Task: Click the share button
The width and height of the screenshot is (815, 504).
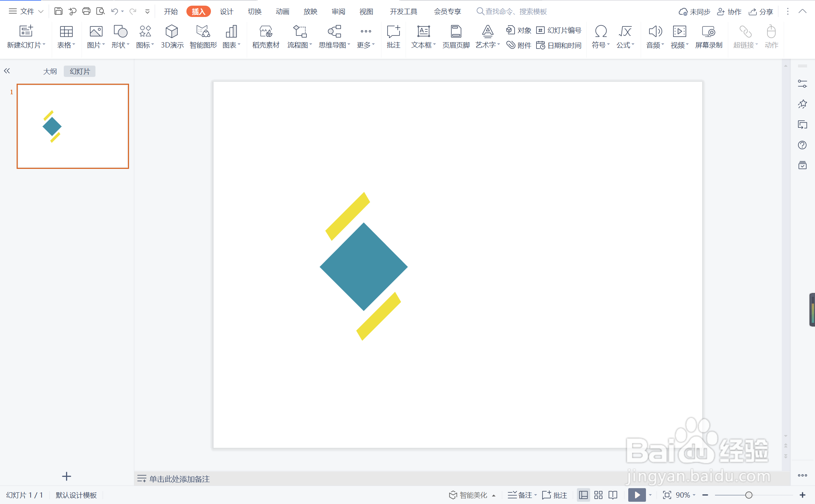Action: tap(761, 12)
